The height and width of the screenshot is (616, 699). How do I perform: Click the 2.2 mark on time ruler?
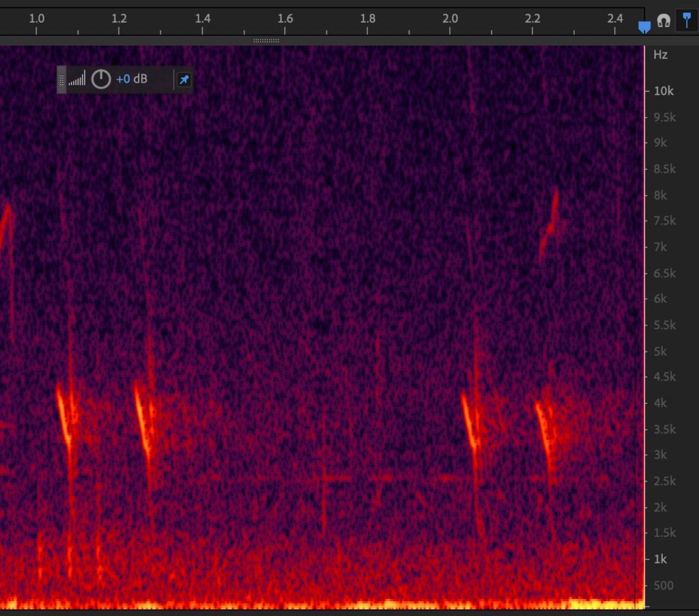click(x=532, y=18)
